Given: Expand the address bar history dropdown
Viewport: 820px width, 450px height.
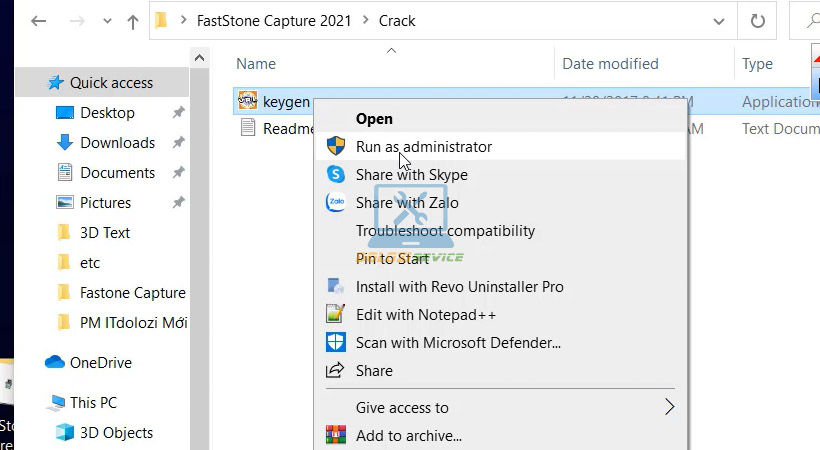Looking at the screenshot, I should (x=719, y=21).
